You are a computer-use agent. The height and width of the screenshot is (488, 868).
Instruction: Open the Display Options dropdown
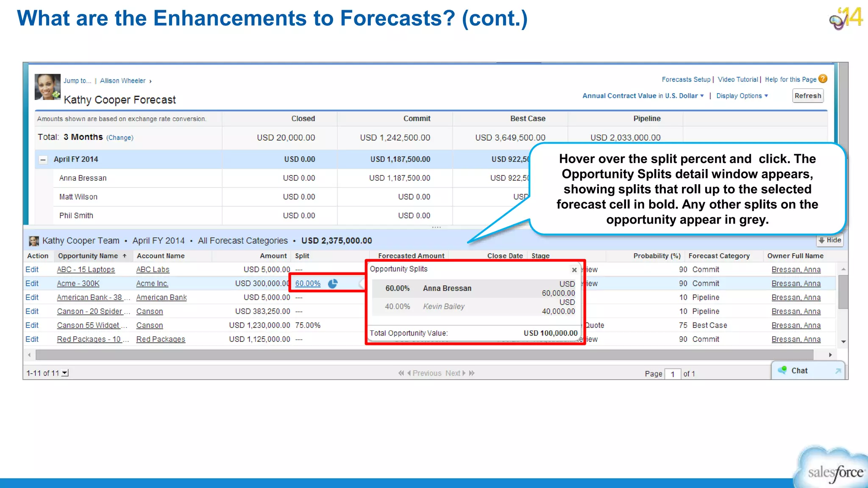coord(742,96)
